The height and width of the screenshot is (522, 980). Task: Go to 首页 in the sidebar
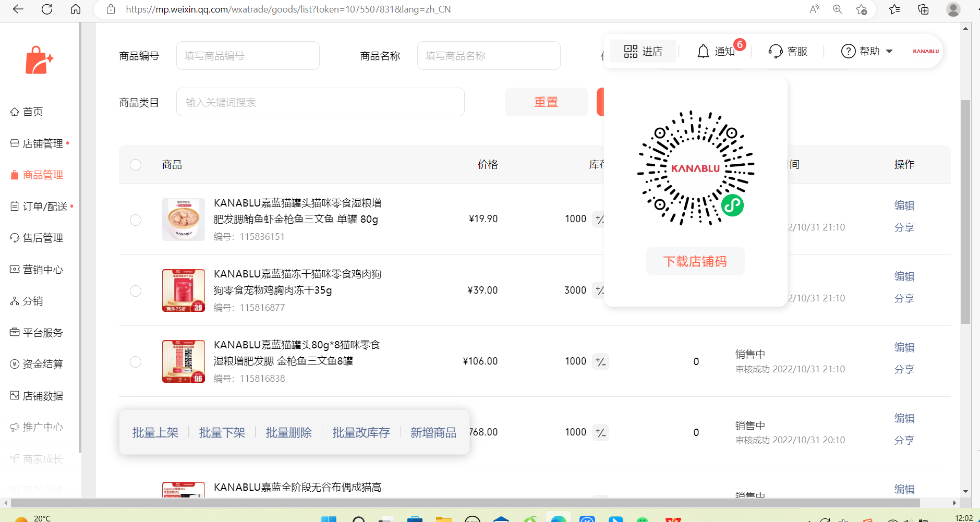pos(27,112)
